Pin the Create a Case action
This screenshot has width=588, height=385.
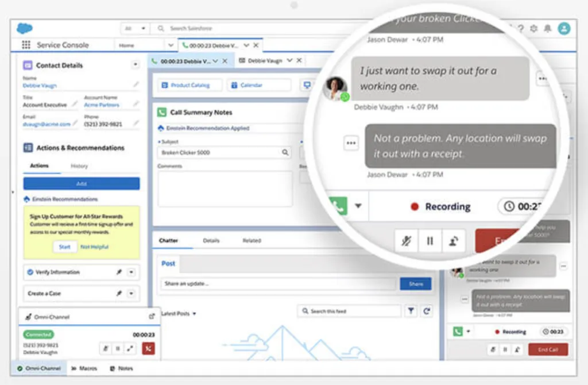[119, 294]
